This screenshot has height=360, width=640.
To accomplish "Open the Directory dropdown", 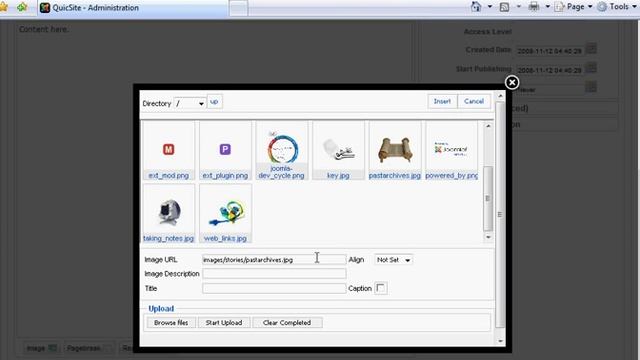I will [x=189, y=104].
